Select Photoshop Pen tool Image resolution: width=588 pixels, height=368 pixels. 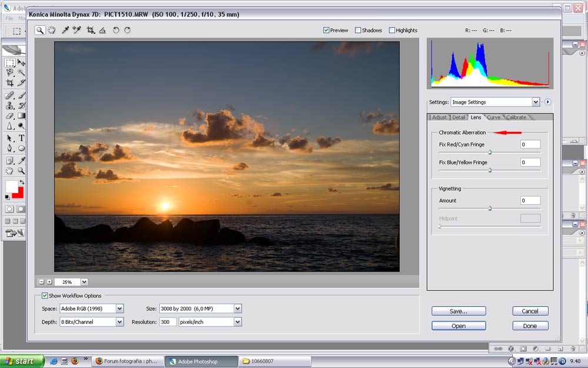pos(10,148)
